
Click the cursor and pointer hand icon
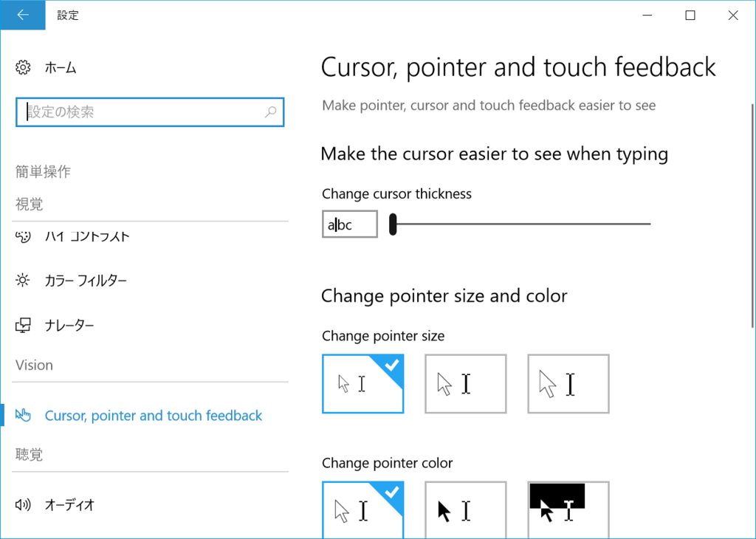coord(23,416)
